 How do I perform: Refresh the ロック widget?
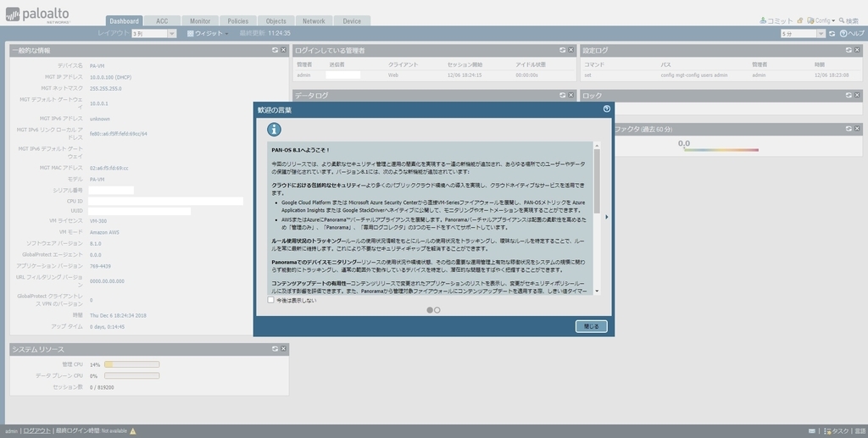[849, 95]
